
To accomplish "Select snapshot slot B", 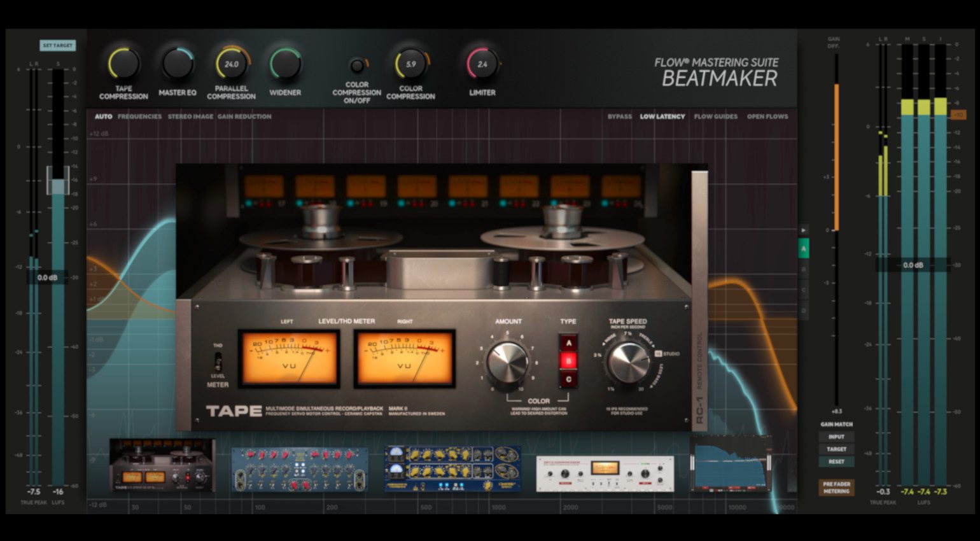I will click(805, 269).
